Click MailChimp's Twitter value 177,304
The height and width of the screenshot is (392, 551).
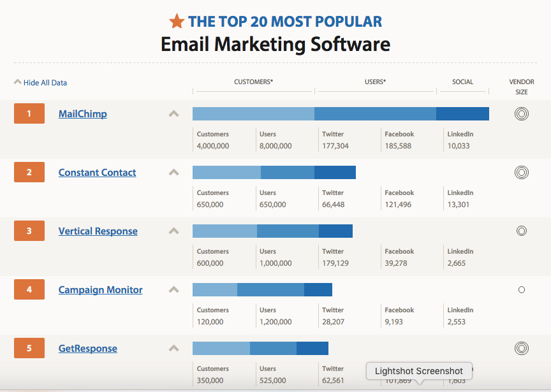[335, 146]
